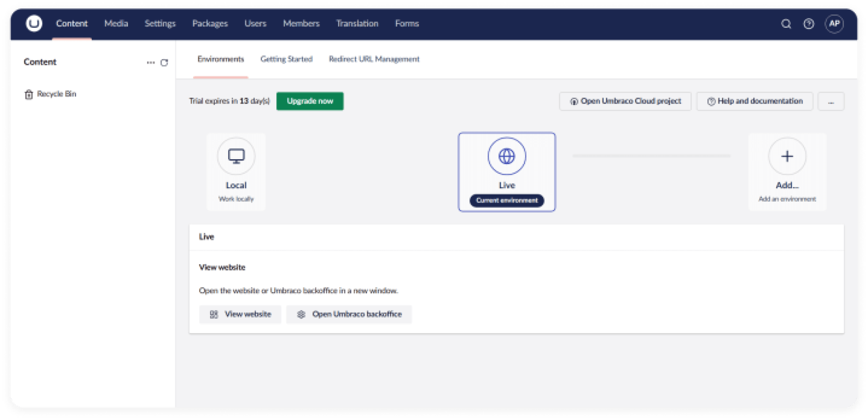Open the Members section
Viewport: 868px width, 420px height.
tap(301, 23)
